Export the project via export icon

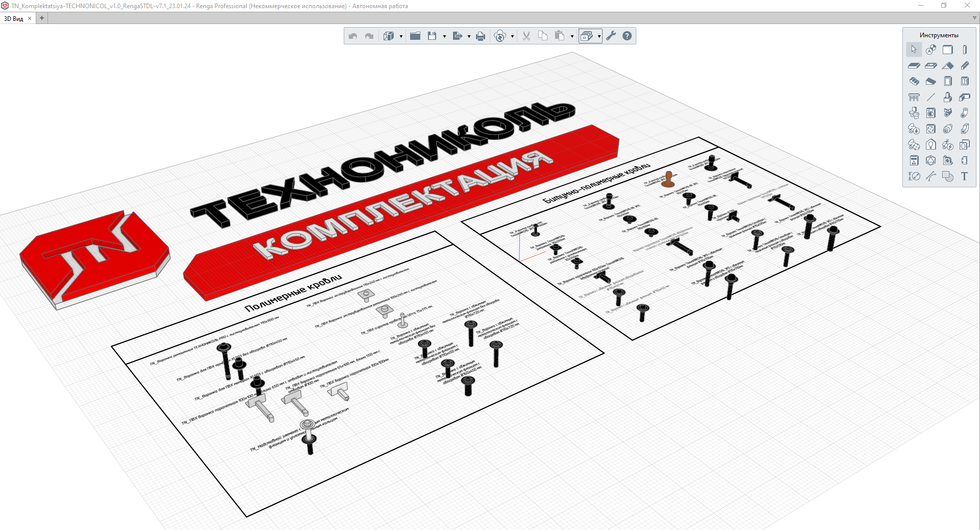[458, 36]
